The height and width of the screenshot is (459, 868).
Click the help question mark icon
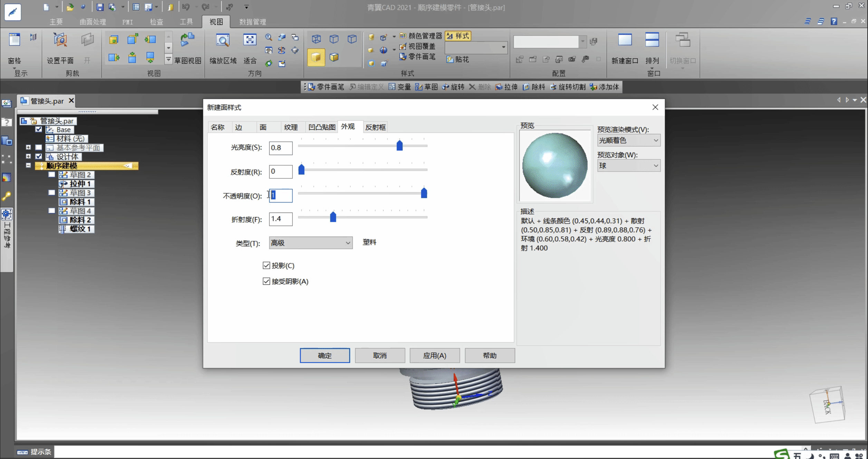(x=834, y=21)
